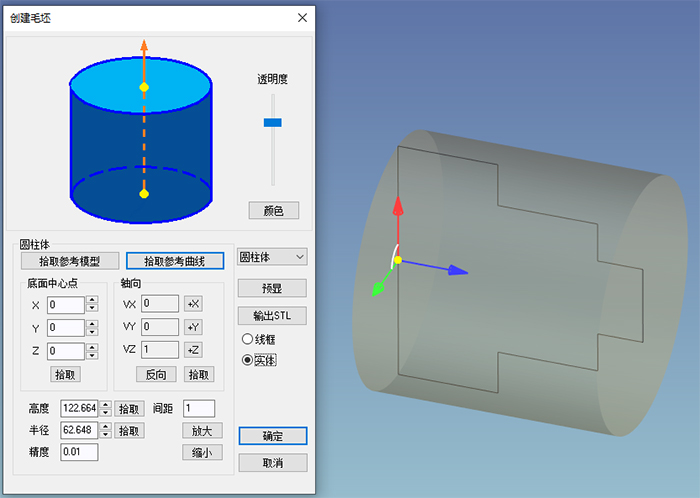The height and width of the screenshot is (498, 700).
Task: Click the VZ axis input field
Action: pos(160,350)
